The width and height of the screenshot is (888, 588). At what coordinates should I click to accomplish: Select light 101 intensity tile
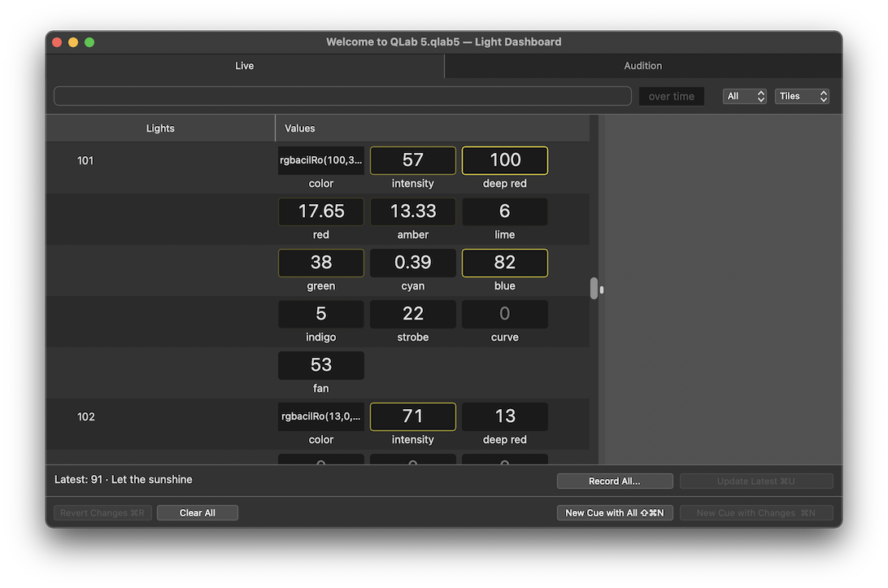coord(413,161)
